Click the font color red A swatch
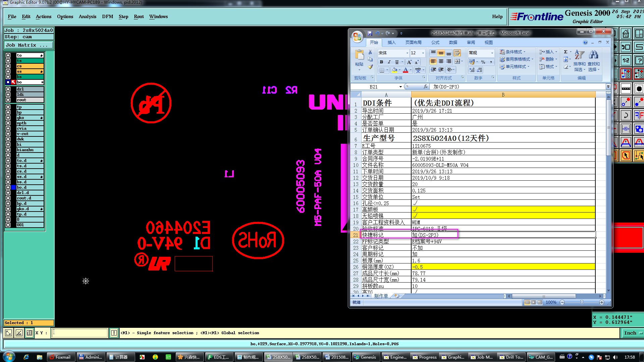Screen dimensions: 644x362 (406, 70)
